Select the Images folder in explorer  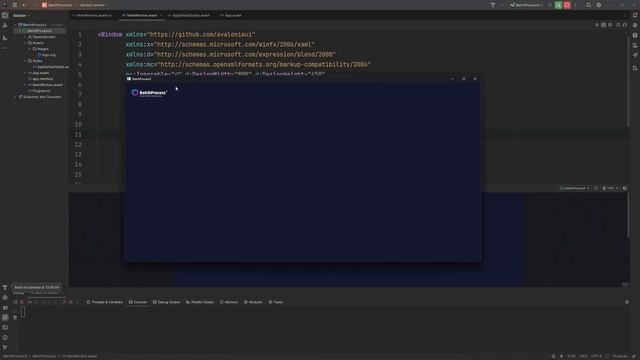tap(40, 49)
